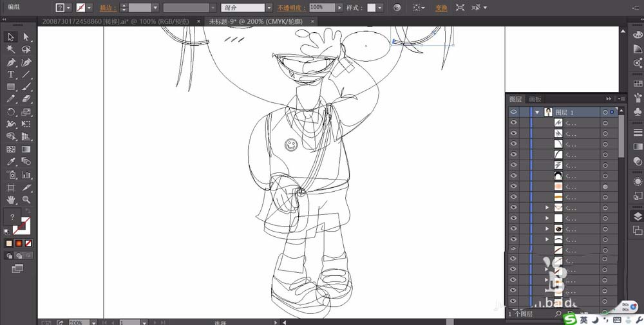Switch to the 未标题-9* document tab
The height and width of the screenshot is (325, 644).
[256, 21]
